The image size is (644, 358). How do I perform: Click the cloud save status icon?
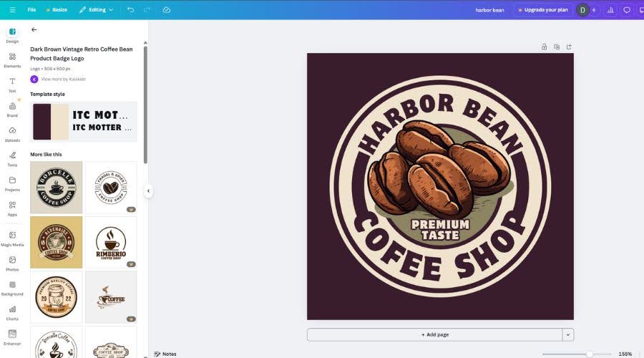click(166, 9)
